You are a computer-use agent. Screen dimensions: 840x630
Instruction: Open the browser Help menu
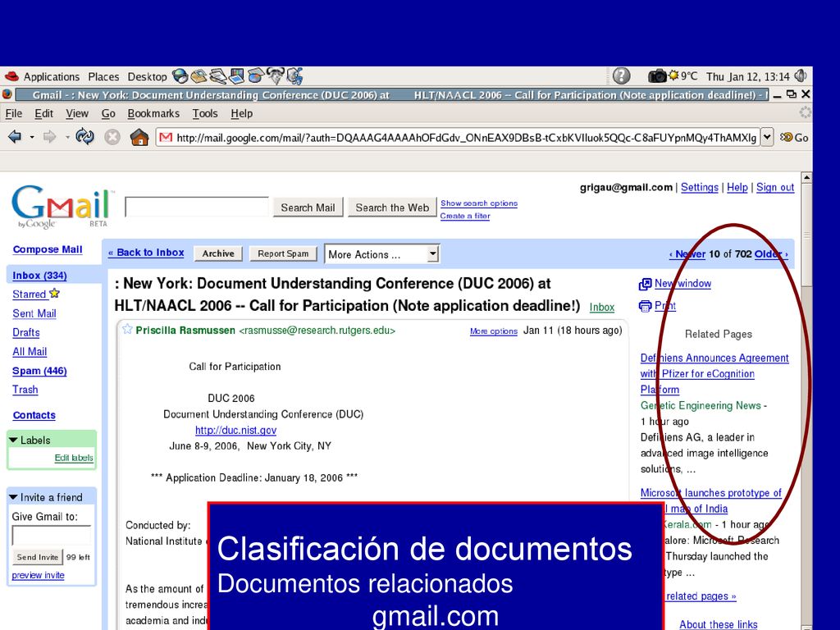(242, 113)
